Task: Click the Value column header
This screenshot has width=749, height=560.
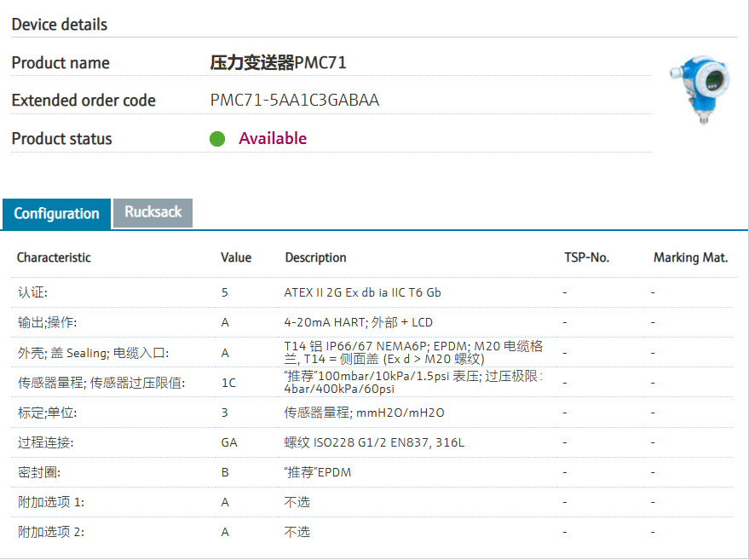Action: (236, 257)
